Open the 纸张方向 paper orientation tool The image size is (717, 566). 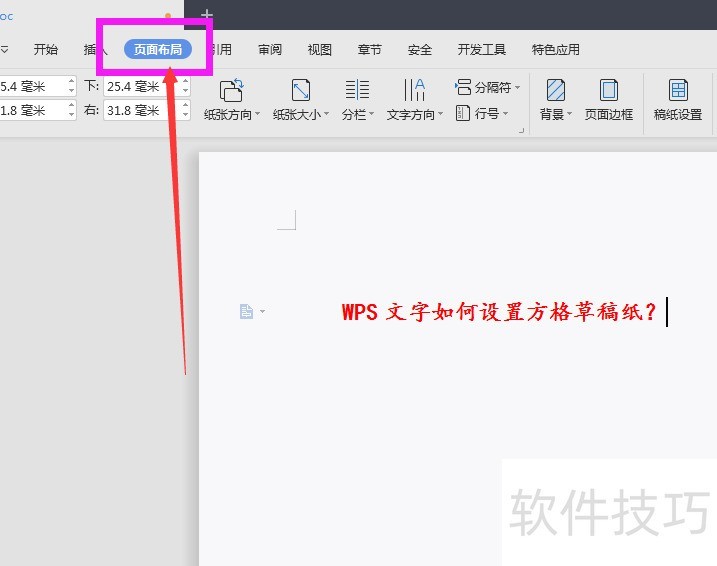coord(231,100)
